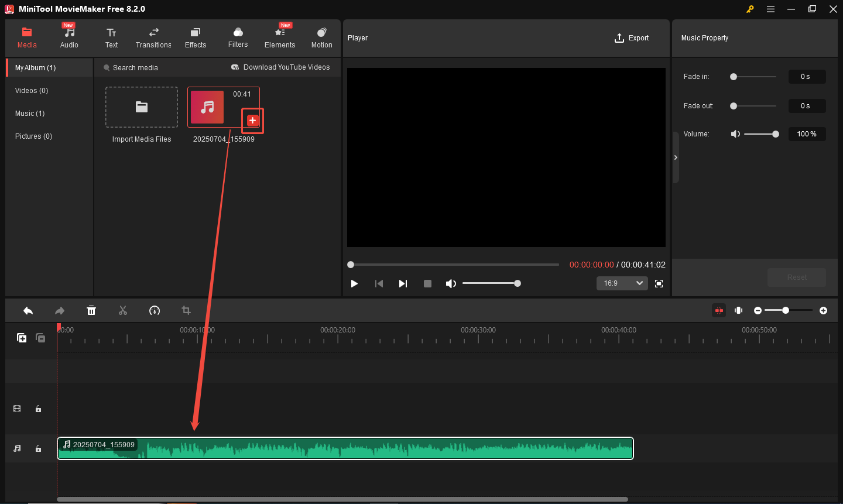Split clip with scissors tool
This screenshot has height=504, width=843.
pyautogui.click(x=123, y=310)
